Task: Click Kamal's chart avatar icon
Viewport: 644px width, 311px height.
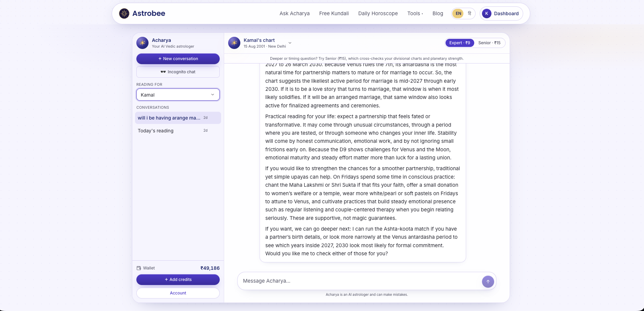Action: [234, 43]
